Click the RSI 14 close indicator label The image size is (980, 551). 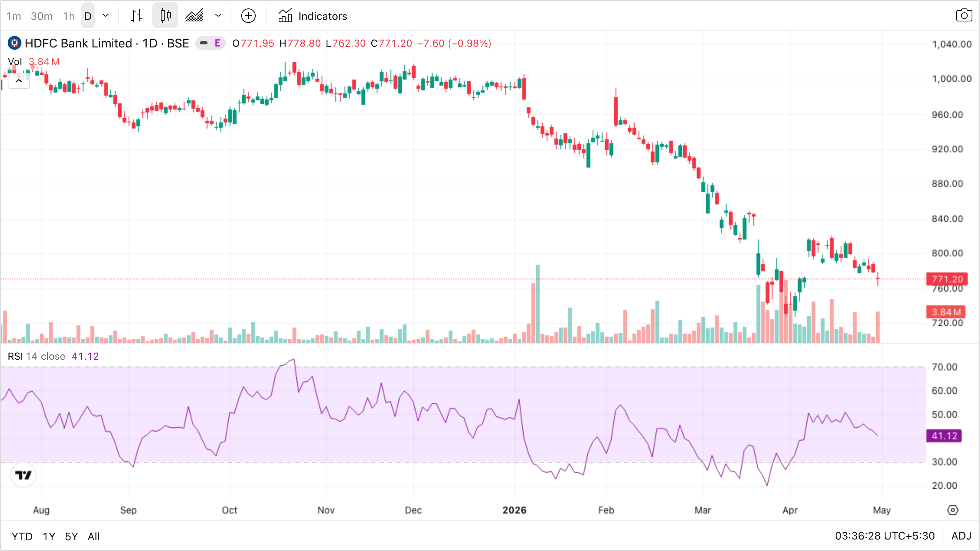(x=36, y=356)
